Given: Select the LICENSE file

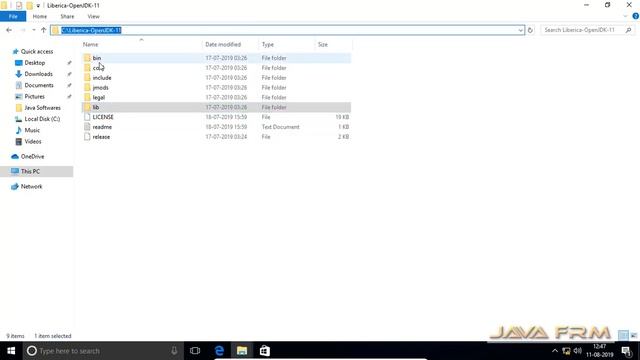Looking at the screenshot, I should point(216,117).
